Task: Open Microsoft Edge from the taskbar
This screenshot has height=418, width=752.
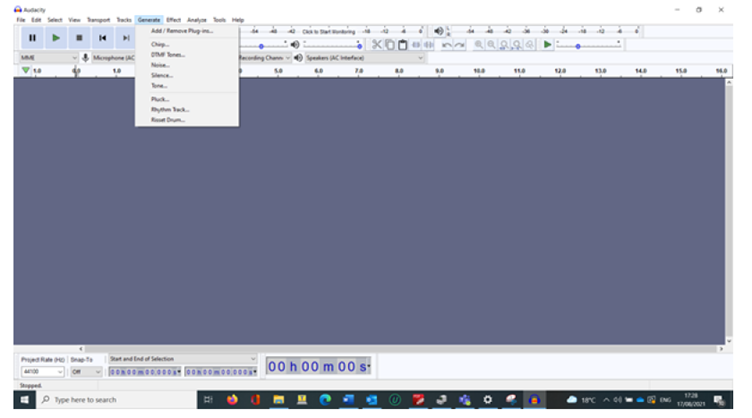Action: coord(325,400)
